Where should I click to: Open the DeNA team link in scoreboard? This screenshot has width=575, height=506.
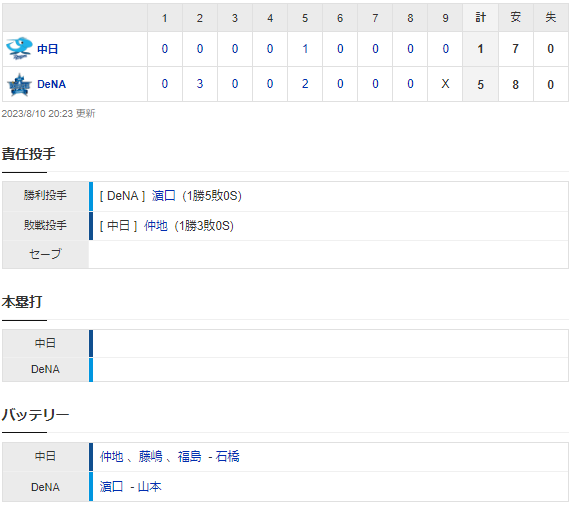pos(52,84)
